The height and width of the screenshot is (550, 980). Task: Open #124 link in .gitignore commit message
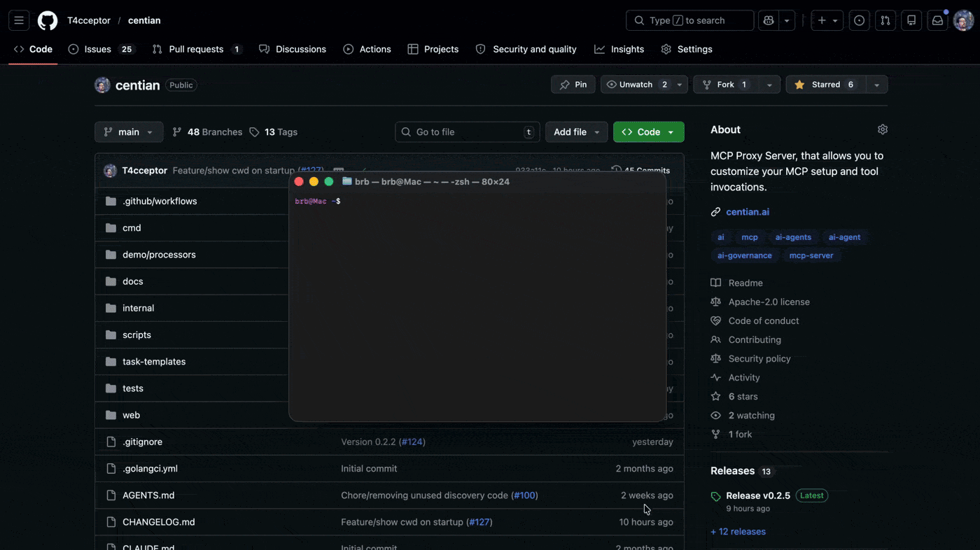click(x=412, y=442)
